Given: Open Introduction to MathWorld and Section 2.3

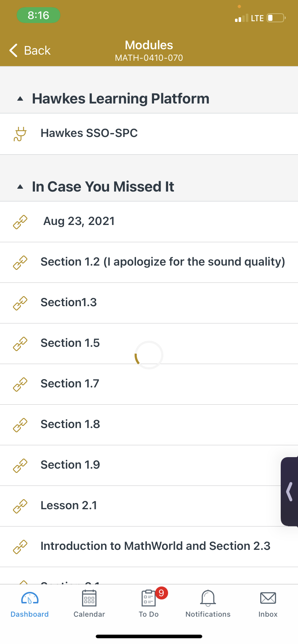Looking at the screenshot, I should tap(149, 547).
